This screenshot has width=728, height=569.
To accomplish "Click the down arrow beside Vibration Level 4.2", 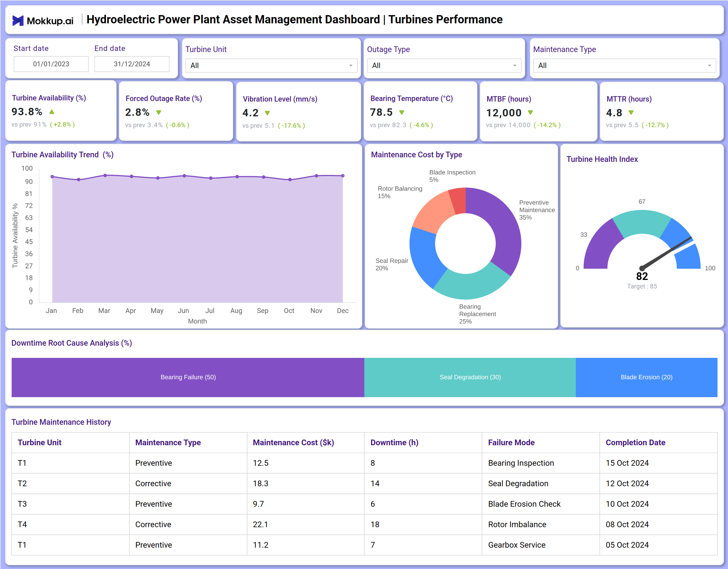I will tap(267, 113).
